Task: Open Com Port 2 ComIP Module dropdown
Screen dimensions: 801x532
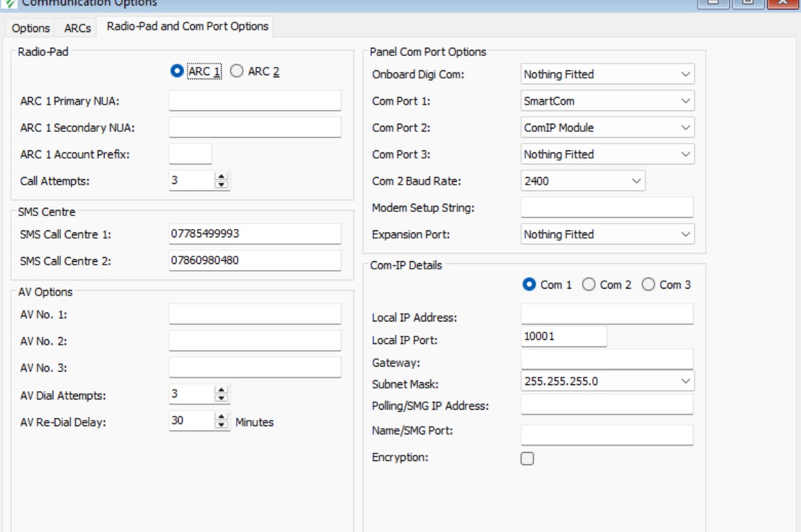Action: pyautogui.click(x=686, y=128)
